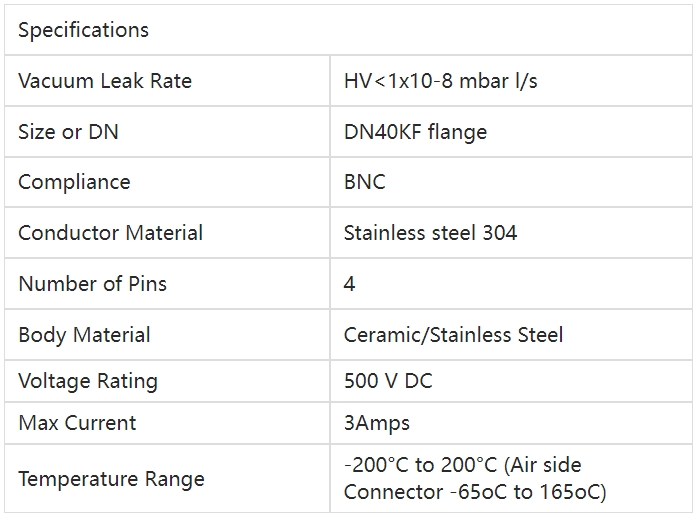698x520 pixels.
Task: Select the Voltage Rating label
Action: point(88,381)
